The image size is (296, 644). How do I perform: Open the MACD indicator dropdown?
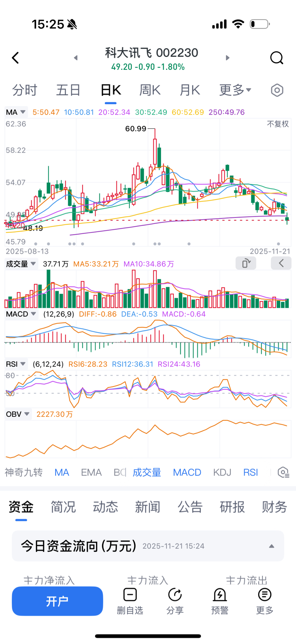pos(21,314)
